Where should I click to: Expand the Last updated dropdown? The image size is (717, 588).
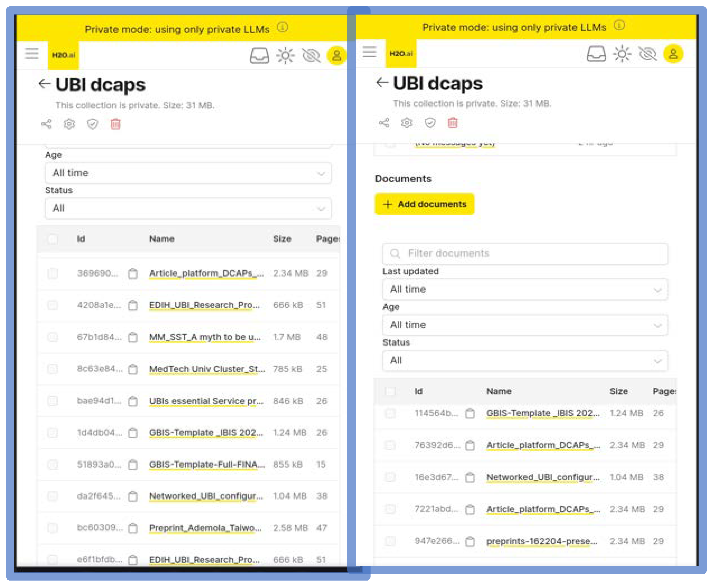[x=525, y=290]
